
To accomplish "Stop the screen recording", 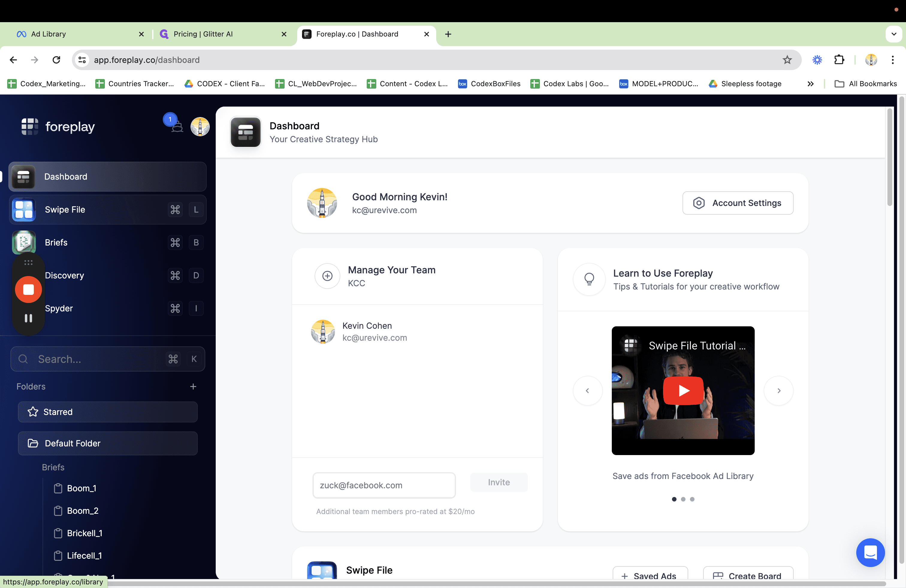I will [x=28, y=290].
